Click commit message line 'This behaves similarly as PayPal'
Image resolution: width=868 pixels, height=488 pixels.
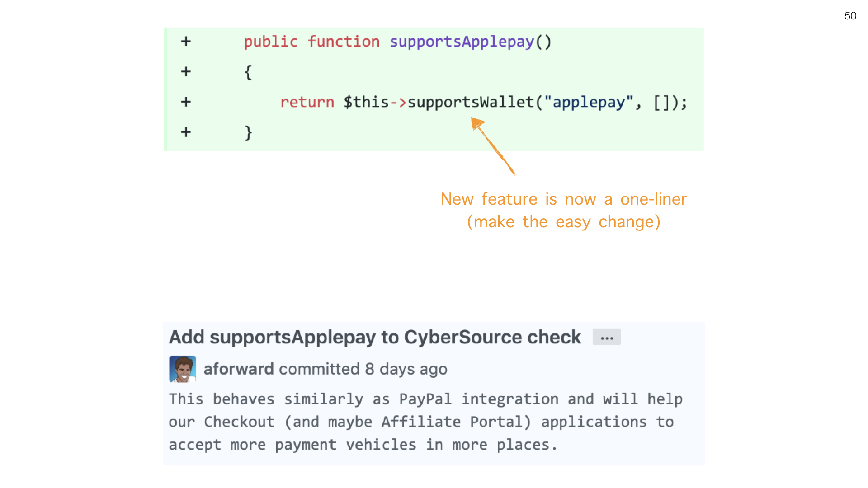(x=425, y=399)
